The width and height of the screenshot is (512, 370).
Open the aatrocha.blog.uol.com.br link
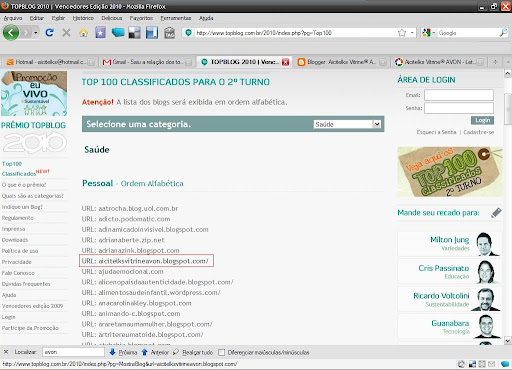138,209
